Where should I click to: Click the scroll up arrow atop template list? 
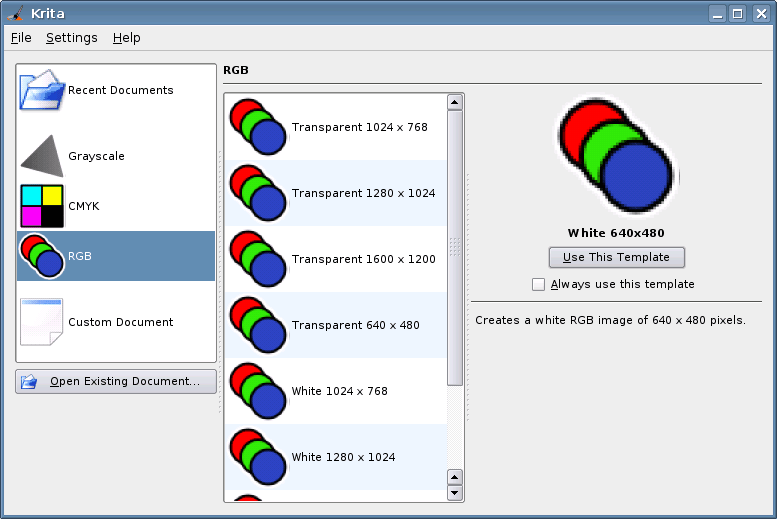click(455, 103)
